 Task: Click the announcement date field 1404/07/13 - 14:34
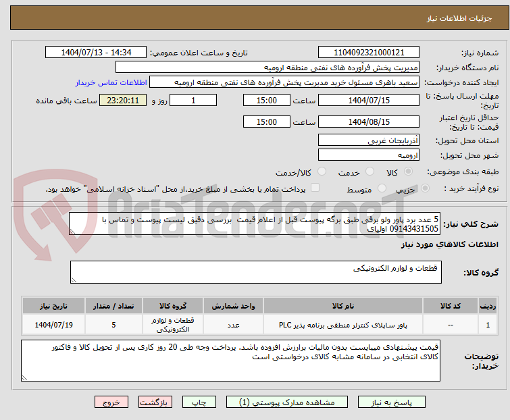pyautogui.click(x=96, y=53)
